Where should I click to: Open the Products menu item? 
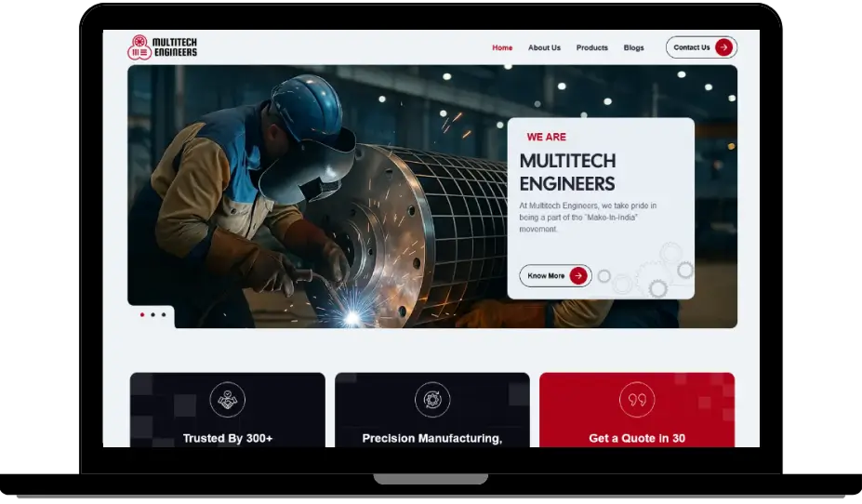click(x=592, y=47)
